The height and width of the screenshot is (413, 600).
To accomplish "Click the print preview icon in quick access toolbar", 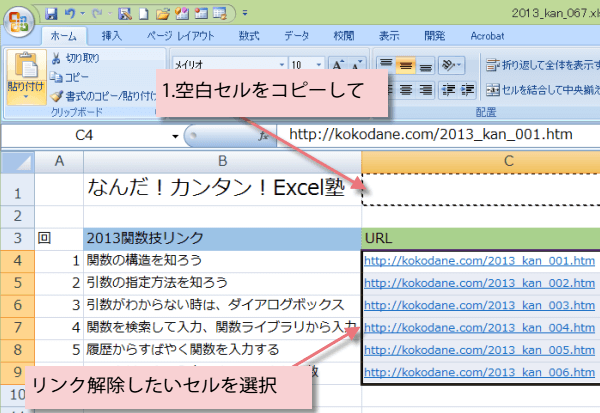I will click(125, 14).
